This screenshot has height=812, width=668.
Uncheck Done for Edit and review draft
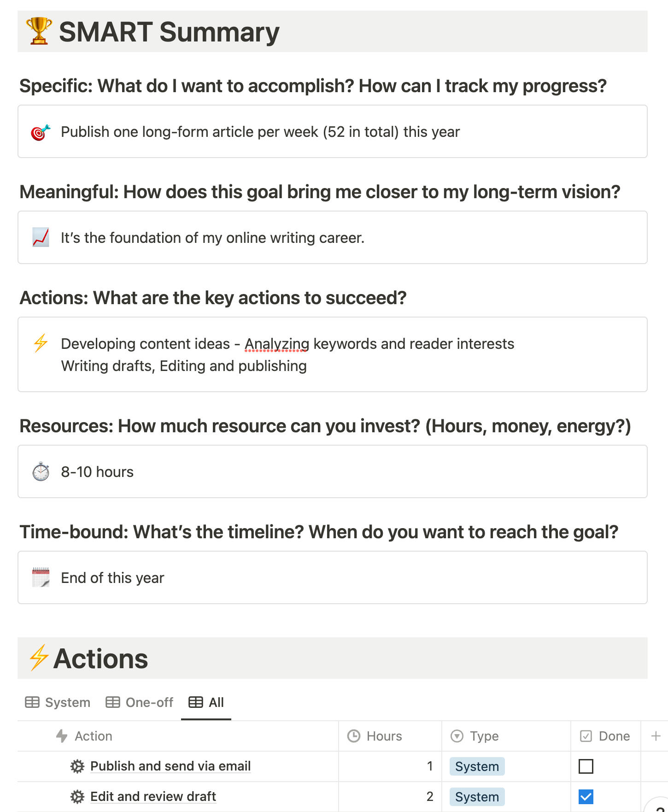pyautogui.click(x=586, y=797)
